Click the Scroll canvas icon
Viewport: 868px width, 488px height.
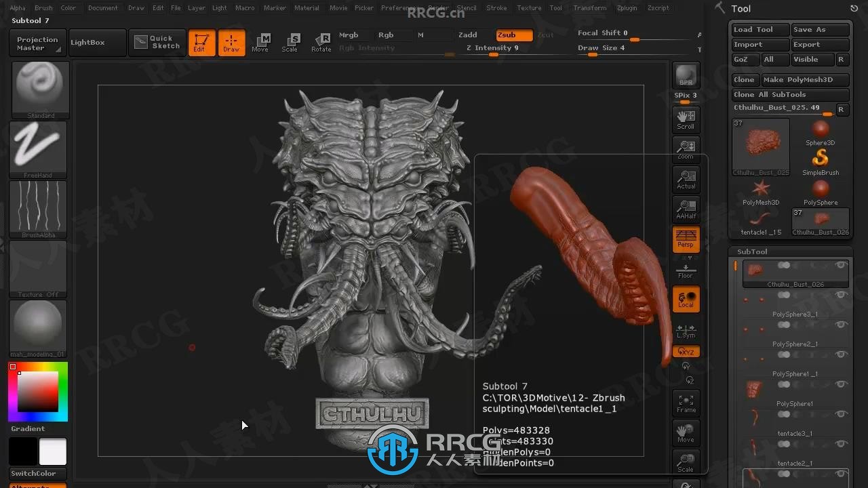[686, 120]
